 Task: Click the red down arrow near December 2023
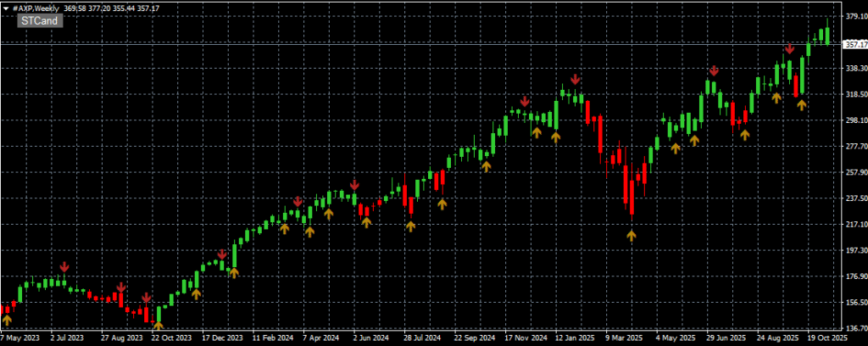tap(222, 254)
